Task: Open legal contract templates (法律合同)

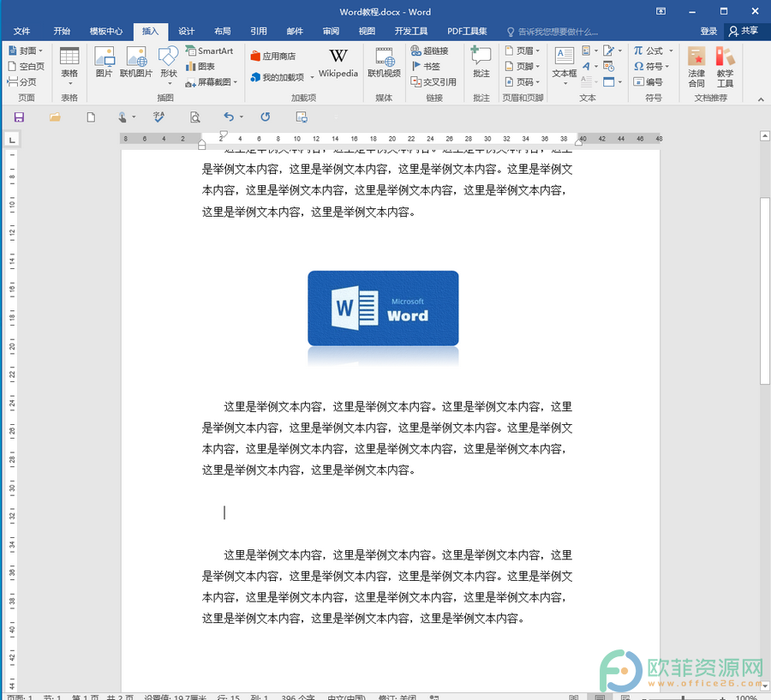Action: point(696,68)
